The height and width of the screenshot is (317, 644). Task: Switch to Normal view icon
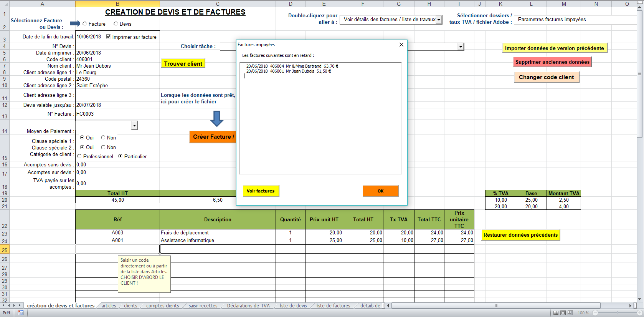tap(556, 313)
